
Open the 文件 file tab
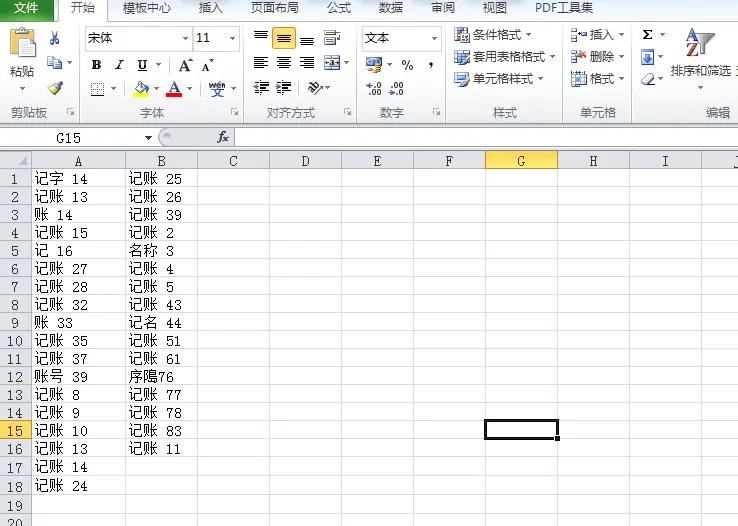pyautogui.click(x=26, y=8)
